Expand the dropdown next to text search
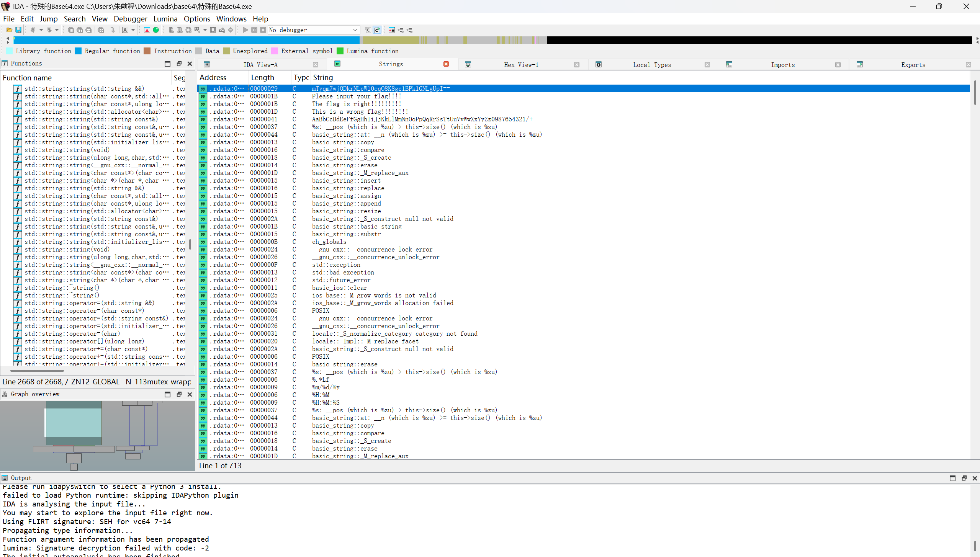This screenshot has height=557, width=980. tap(133, 30)
